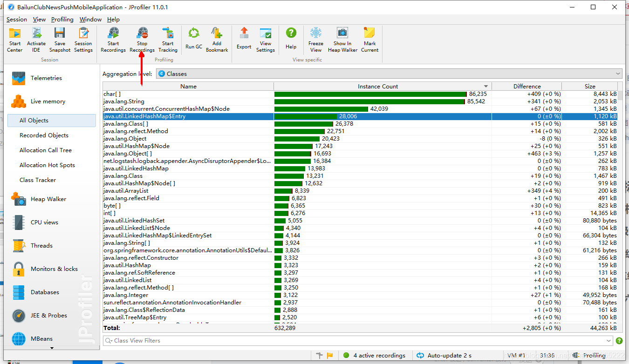This screenshot has width=629, height=364.
Task: Select the java.util.TreeMap$Entry row
Action: pyautogui.click(x=360, y=317)
